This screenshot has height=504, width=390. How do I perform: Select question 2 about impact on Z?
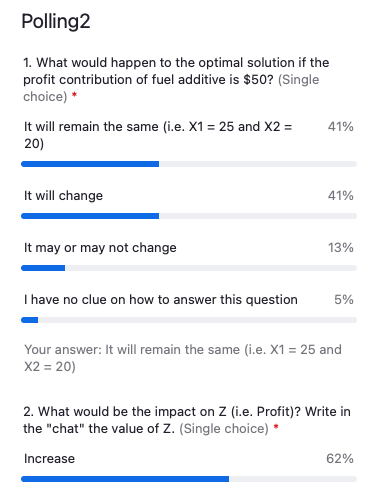[187, 420]
